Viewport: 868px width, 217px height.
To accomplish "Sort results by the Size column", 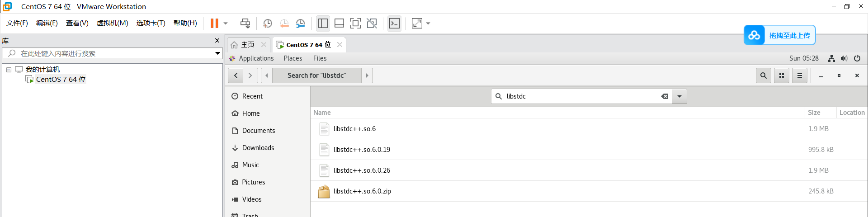I will point(821,113).
